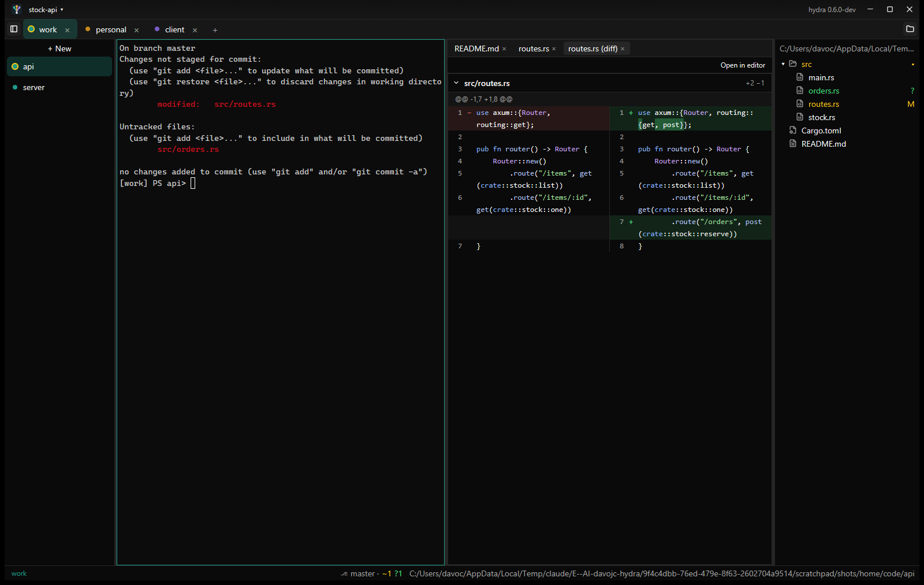Open Cargo.toml in the file tree
924x585 pixels.
(x=821, y=131)
